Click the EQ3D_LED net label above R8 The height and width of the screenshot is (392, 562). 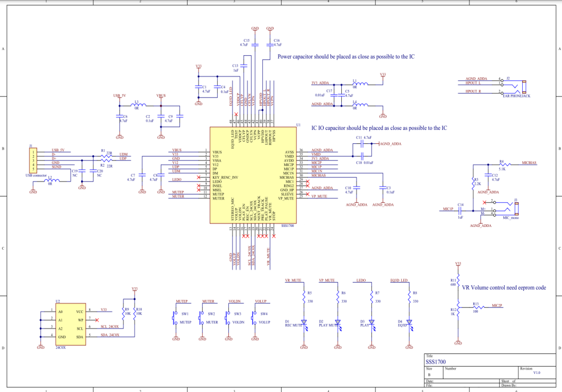tap(399, 281)
